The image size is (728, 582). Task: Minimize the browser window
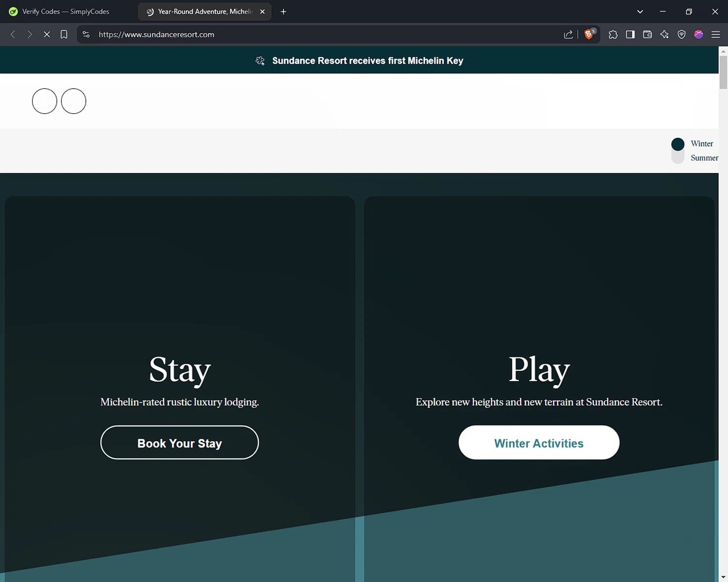click(662, 12)
